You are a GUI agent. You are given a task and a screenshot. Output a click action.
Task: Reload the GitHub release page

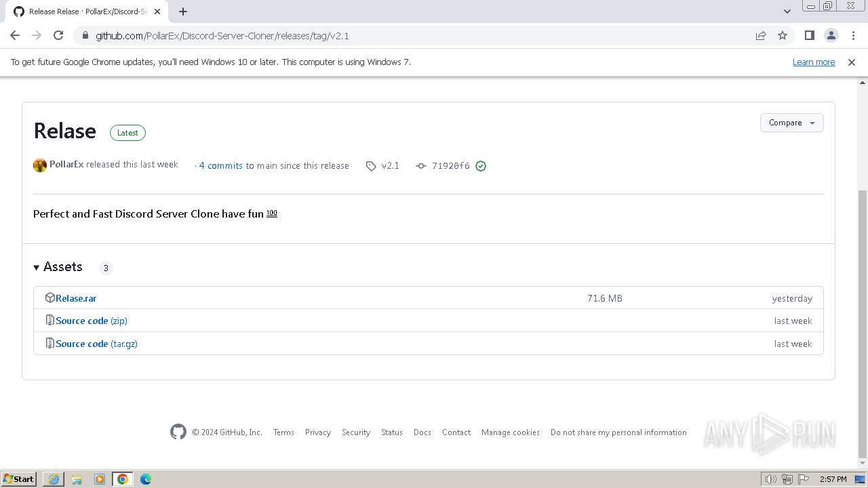coord(58,36)
